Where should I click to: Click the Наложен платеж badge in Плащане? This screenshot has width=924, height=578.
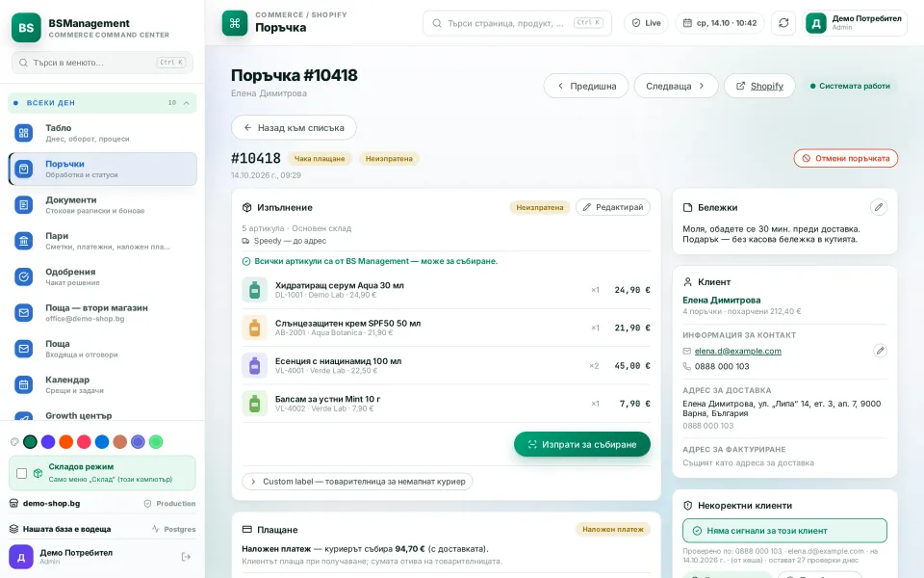(x=613, y=529)
